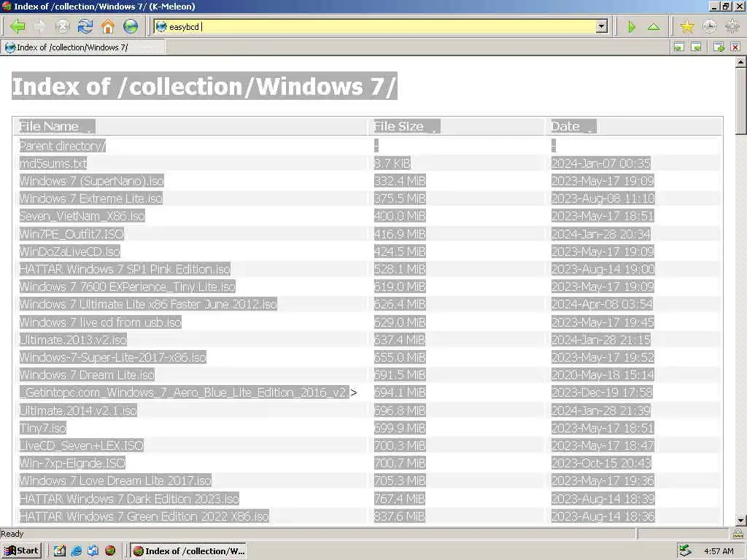Viewport: 747px width, 560px height.
Task: Click the greyed forward arrow button
Action: pos(40,27)
